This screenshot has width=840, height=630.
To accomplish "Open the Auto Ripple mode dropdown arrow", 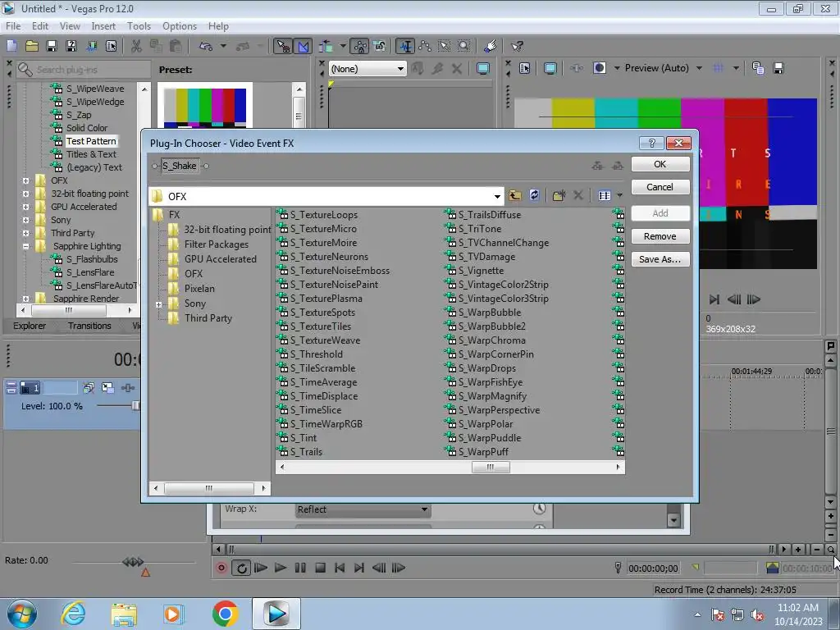I will point(343,46).
